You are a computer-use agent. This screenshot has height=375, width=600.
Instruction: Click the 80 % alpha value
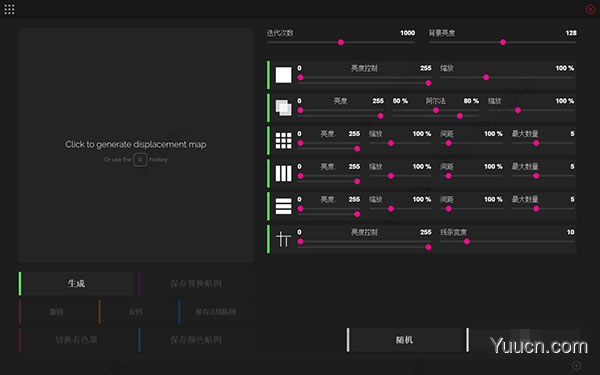click(471, 101)
